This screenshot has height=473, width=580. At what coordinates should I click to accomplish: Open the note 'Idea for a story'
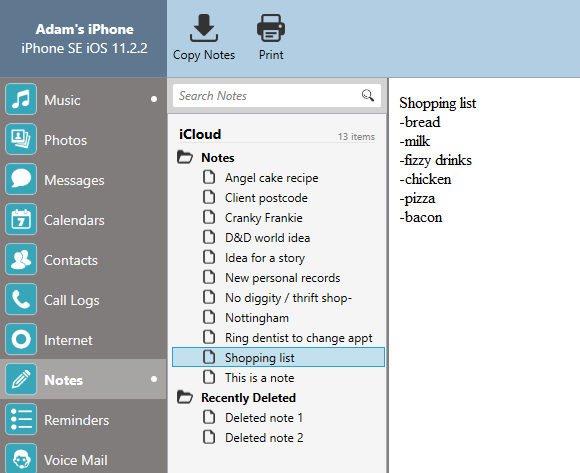(265, 258)
